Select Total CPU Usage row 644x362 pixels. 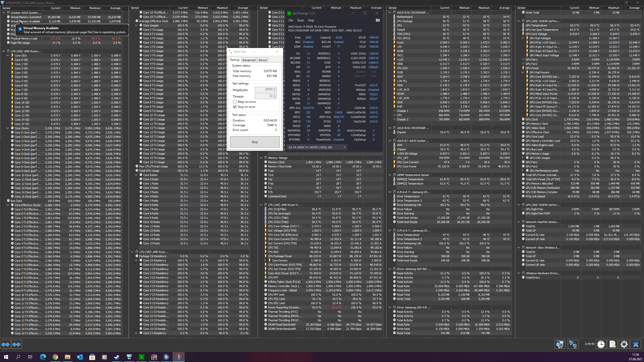[193, 171]
